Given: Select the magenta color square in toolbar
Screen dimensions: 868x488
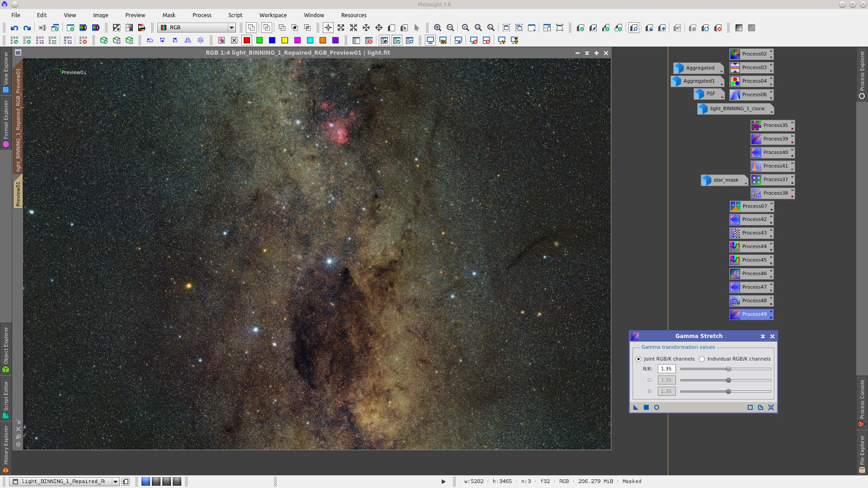Looking at the screenshot, I should [297, 40].
